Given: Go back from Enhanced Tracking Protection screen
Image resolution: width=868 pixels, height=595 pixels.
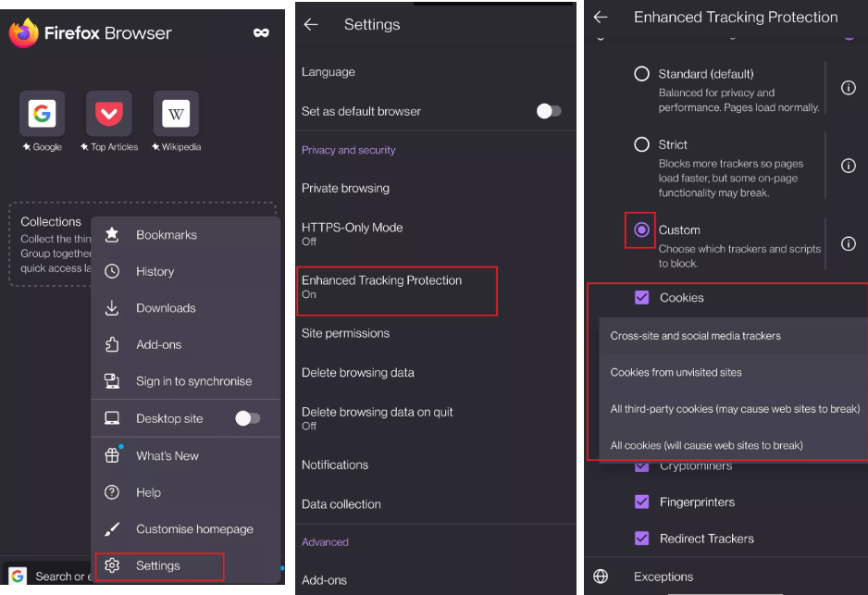Looking at the screenshot, I should click(601, 18).
